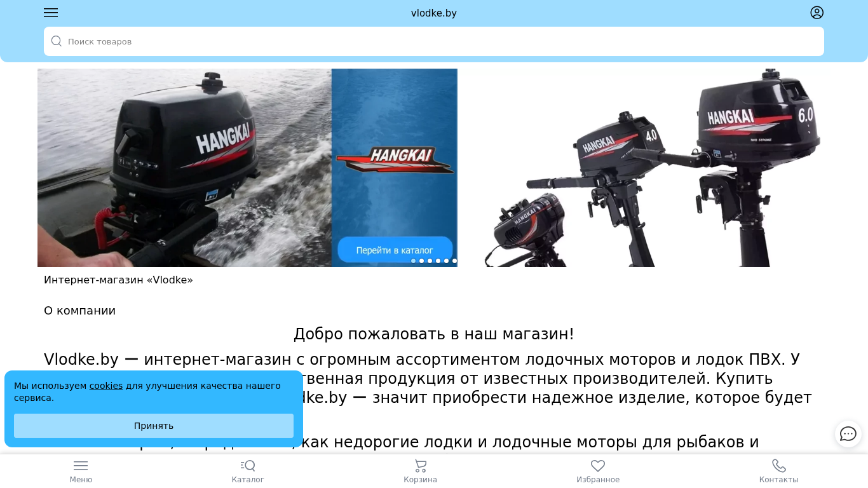Select the first carousel slide dot
The height and width of the screenshot is (488, 868).
414,261
